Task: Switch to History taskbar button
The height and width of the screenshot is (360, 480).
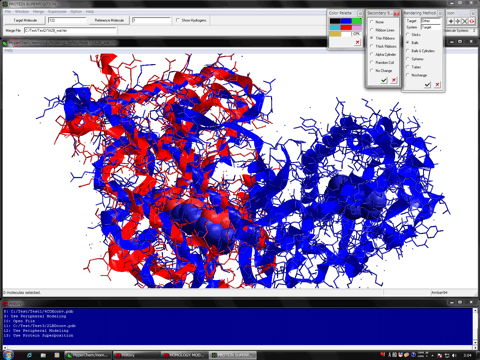Action: [136, 355]
